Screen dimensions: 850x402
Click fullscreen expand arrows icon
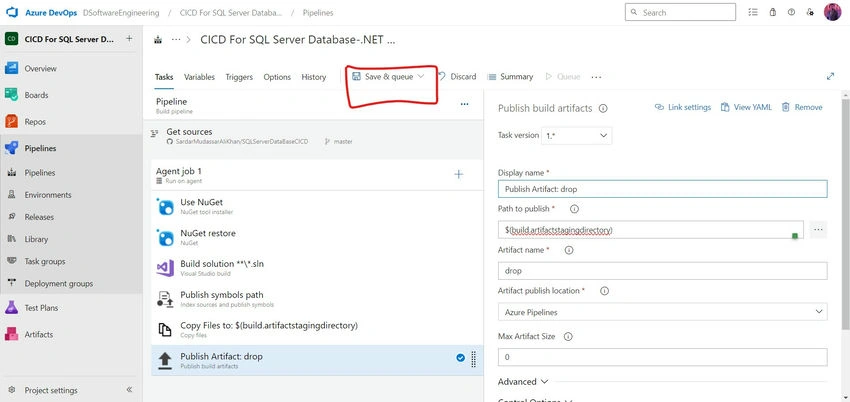tap(830, 76)
